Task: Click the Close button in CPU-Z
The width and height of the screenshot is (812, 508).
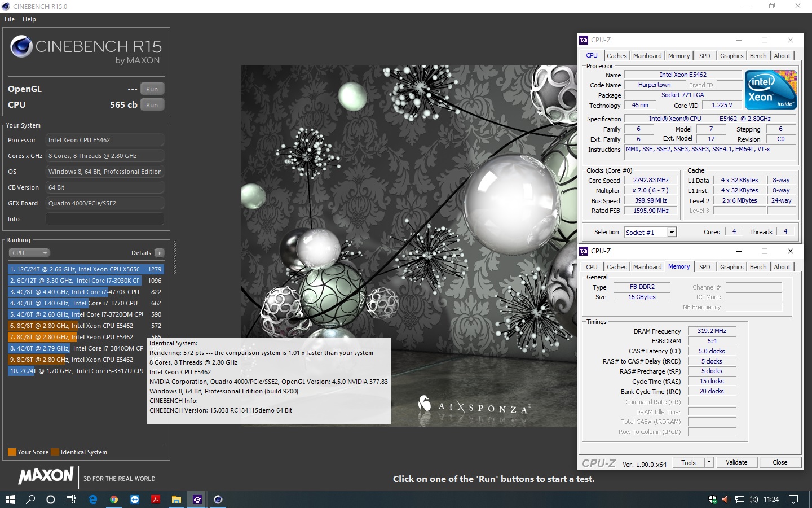Action: pyautogui.click(x=780, y=462)
